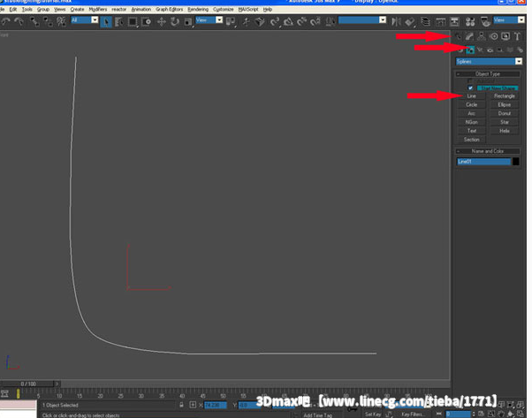
Task: Open the named selection sets dropdown
Action: pos(362,20)
